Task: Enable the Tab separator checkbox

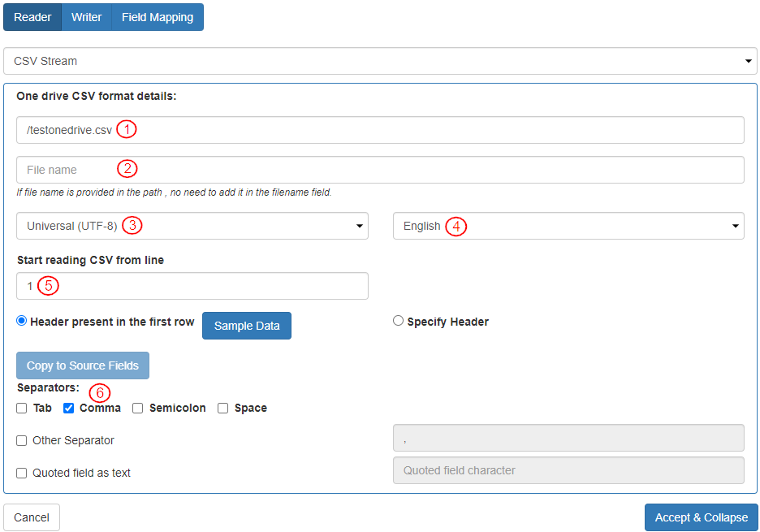Action: [x=22, y=408]
